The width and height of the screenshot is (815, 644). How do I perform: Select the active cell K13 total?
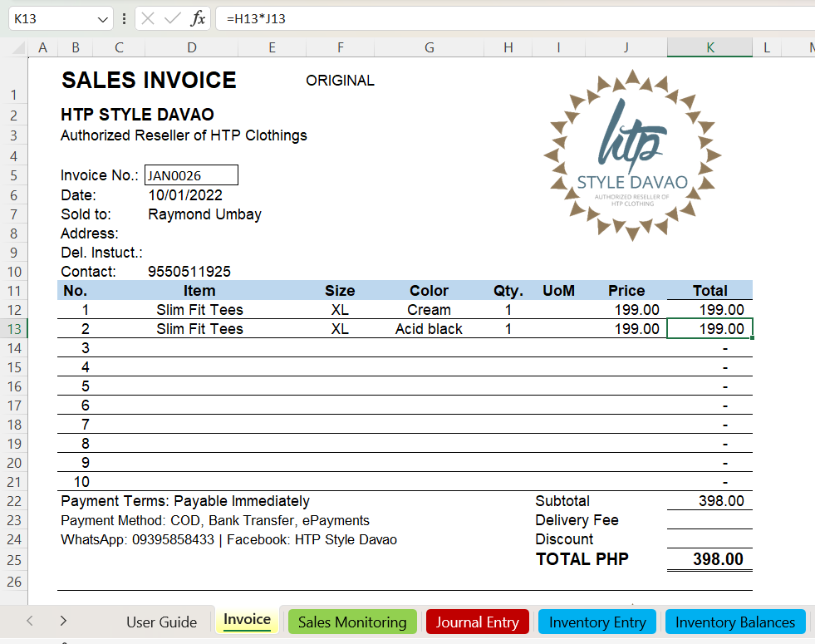click(710, 329)
